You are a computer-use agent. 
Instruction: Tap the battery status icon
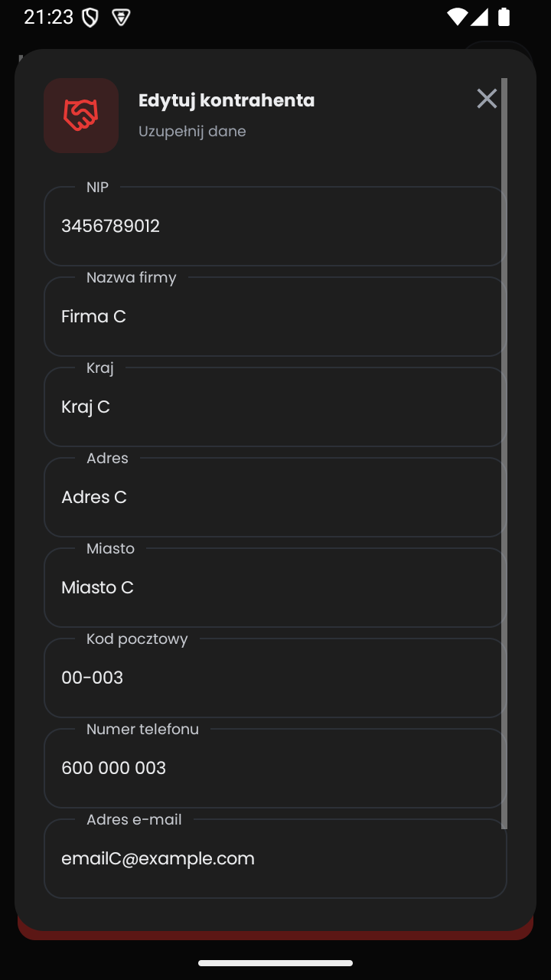click(504, 17)
